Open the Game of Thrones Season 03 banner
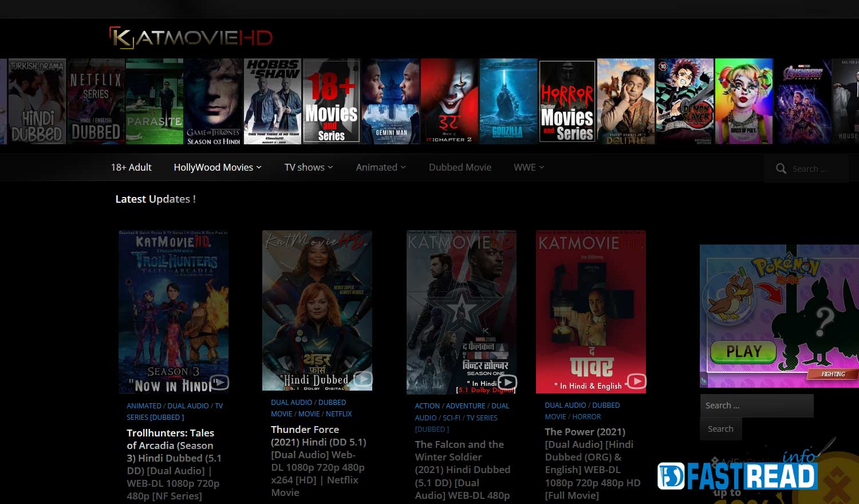The image size is (859, 504). pyautogui.click(x=213, y=101)
